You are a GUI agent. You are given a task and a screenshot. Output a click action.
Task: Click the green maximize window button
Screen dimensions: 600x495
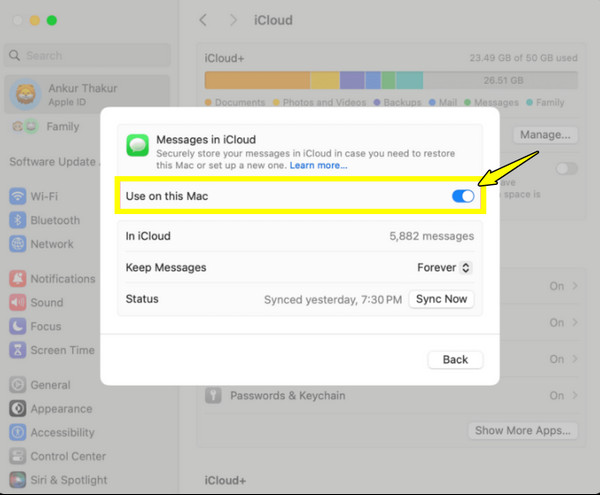(x=52, y=20)
